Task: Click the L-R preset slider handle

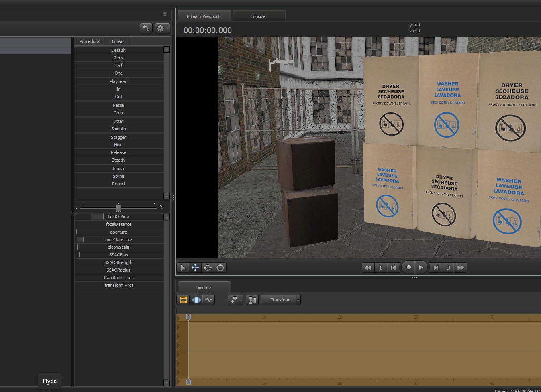Action: [x=118, y=207]
